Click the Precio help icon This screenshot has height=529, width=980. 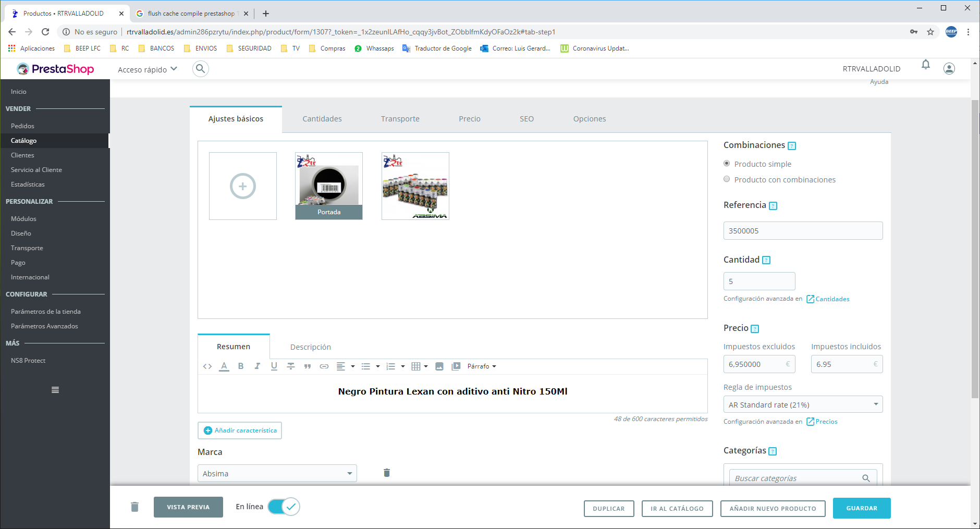point(755,329)
